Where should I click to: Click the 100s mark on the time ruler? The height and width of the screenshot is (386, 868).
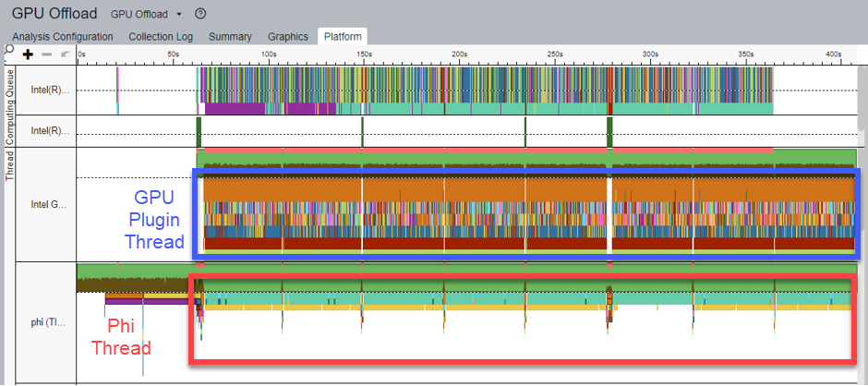click(x=269, y=55)
